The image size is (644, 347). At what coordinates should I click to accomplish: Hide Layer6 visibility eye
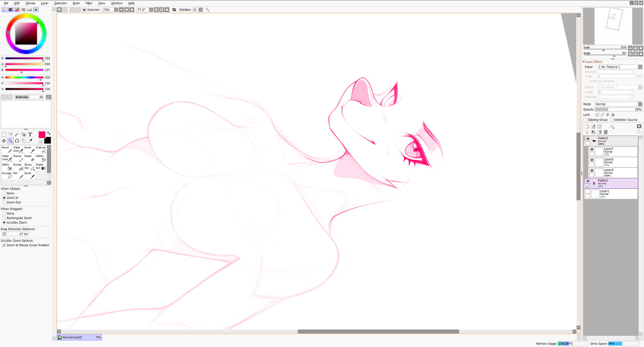(x=592, y=160)
